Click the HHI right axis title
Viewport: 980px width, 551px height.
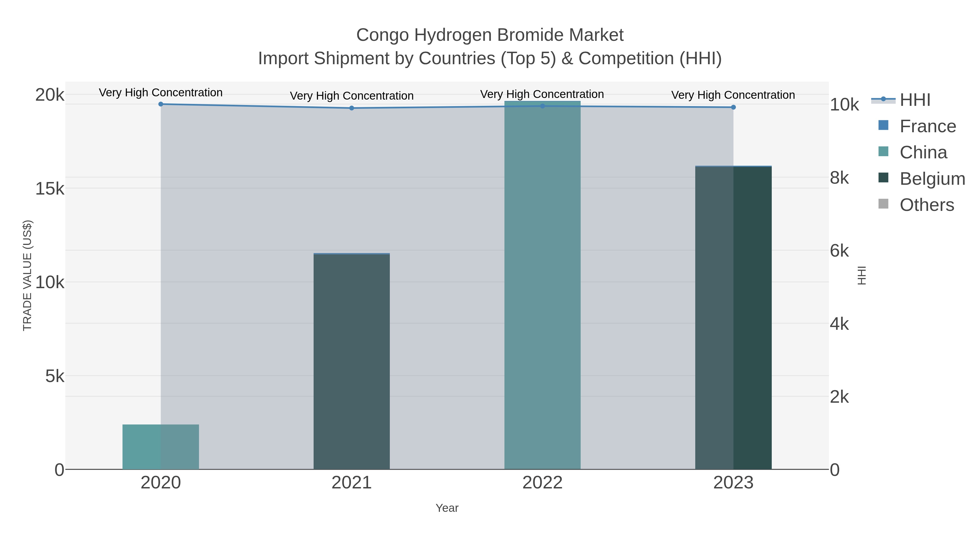[x=862, y=275]
